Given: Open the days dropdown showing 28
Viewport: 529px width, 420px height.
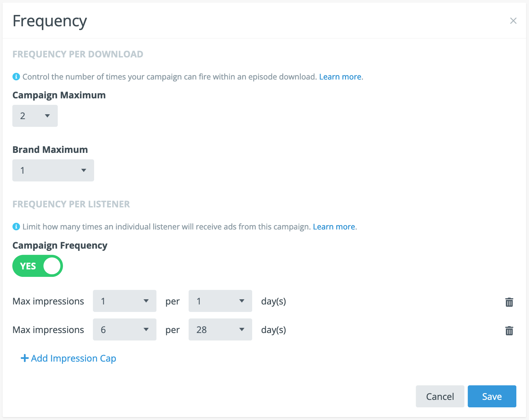Looking at the screenshot, I should (x=220, y=329).
